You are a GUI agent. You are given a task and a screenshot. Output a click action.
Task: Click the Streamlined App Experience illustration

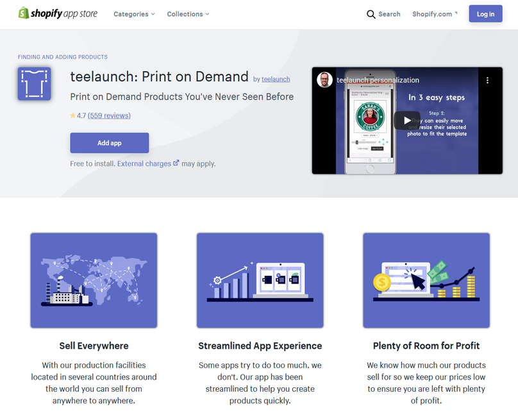[260, 280]
